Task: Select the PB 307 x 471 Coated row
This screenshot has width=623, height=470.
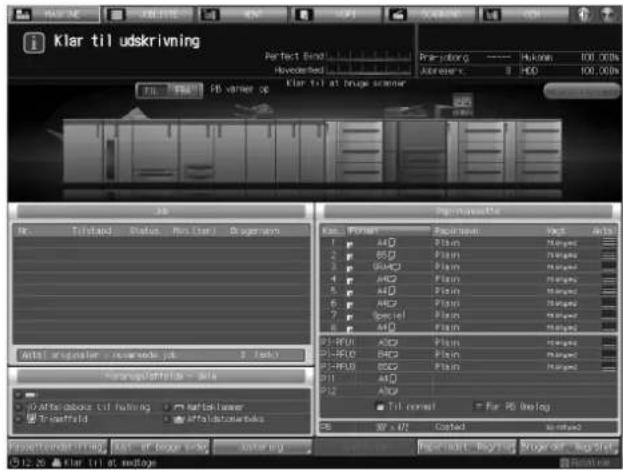Action: (468, 427)
